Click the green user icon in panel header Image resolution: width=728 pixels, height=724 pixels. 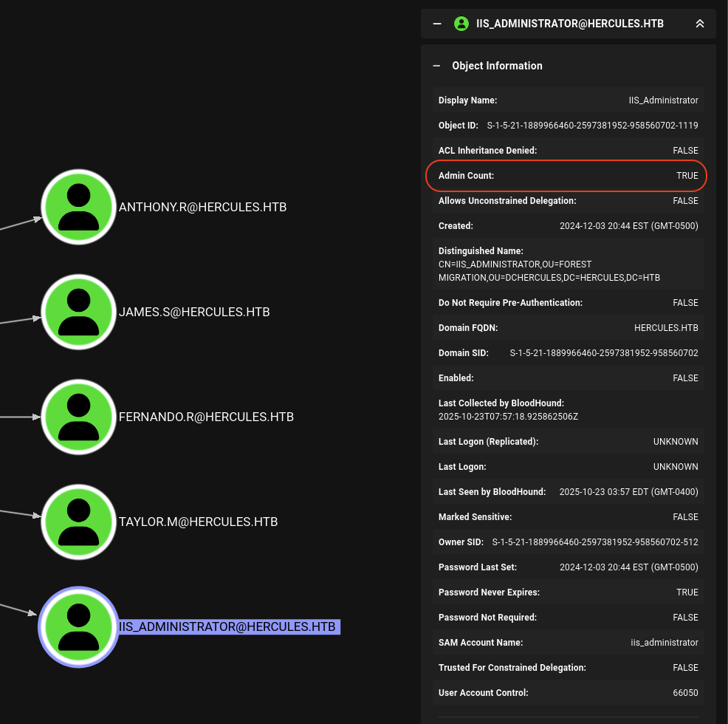tap(461, 24)
